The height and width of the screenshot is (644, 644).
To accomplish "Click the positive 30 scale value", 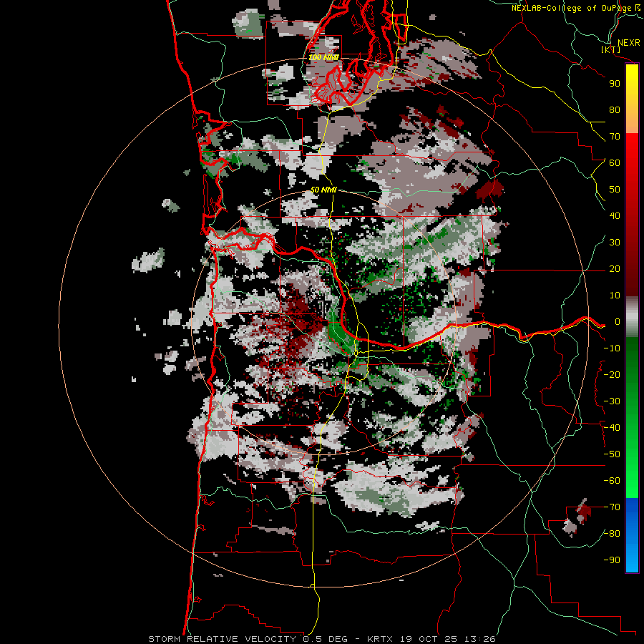I will (615, 243).
